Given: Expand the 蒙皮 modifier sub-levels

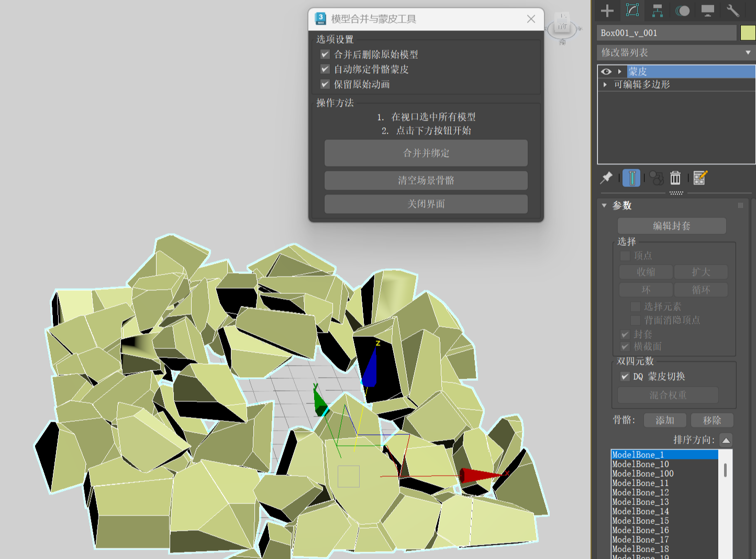Looking at the screenshot, I should pyautogui.click(x=620, y=71).
